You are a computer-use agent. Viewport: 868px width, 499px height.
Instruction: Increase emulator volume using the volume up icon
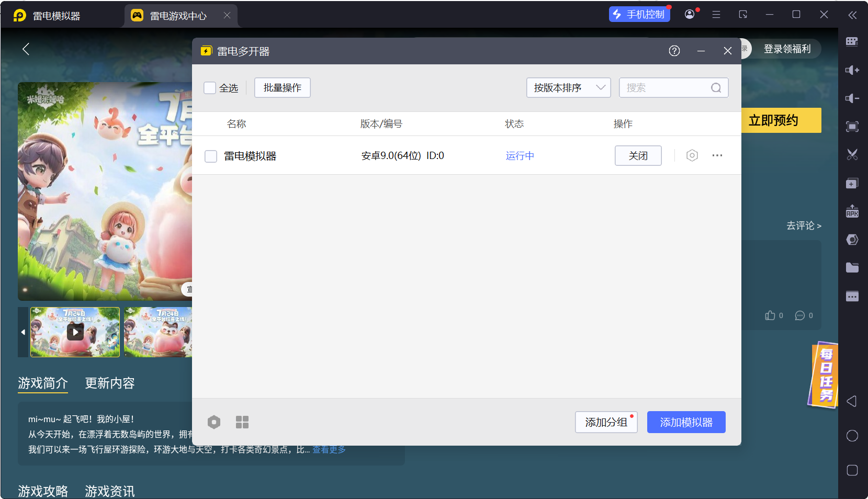pos(851,70)
